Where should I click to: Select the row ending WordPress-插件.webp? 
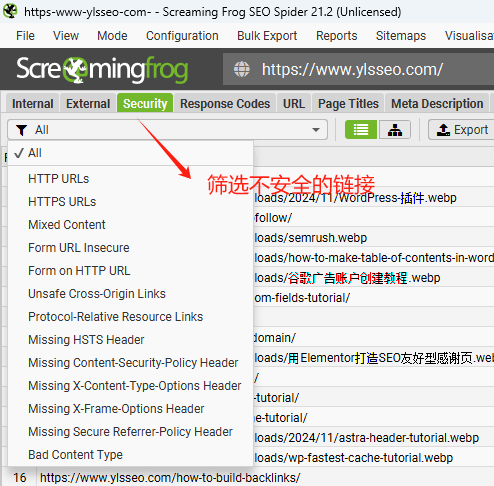(373, 198)
